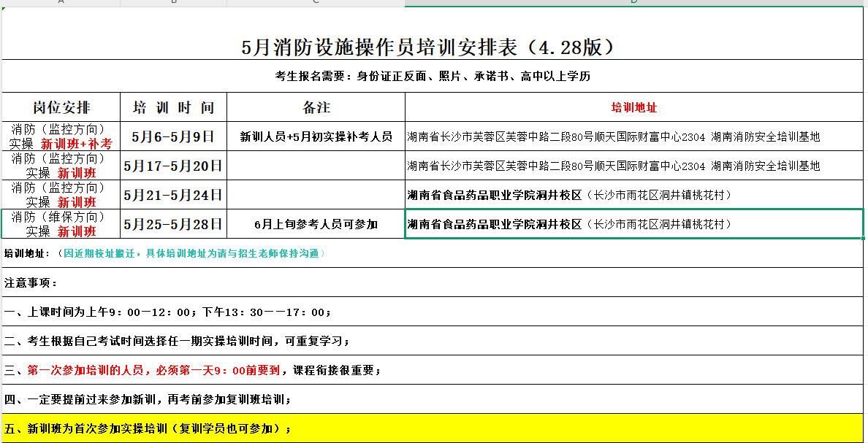The width and height of the screenshot is (868, 443).
Task: Click the '二、考生根据自己考试时间选择' row
Action: pyautogui.click(x=433, y=341)
